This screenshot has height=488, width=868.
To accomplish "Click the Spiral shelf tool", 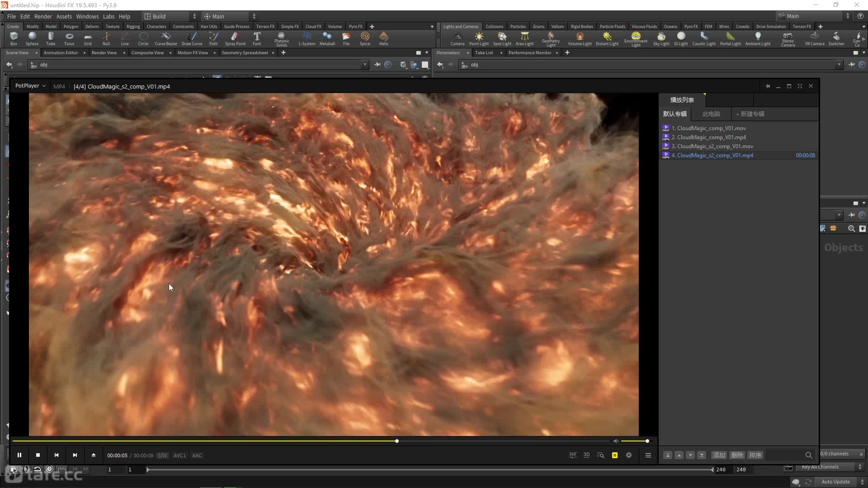I will pos(365,39).
